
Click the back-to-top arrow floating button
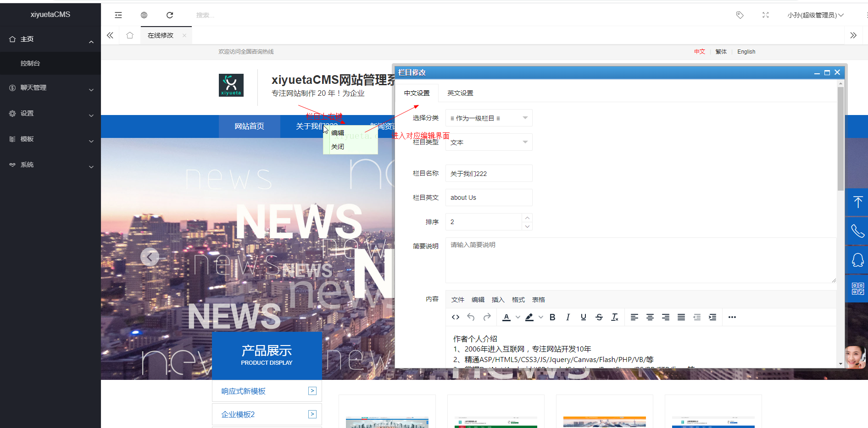pos(857,202)
